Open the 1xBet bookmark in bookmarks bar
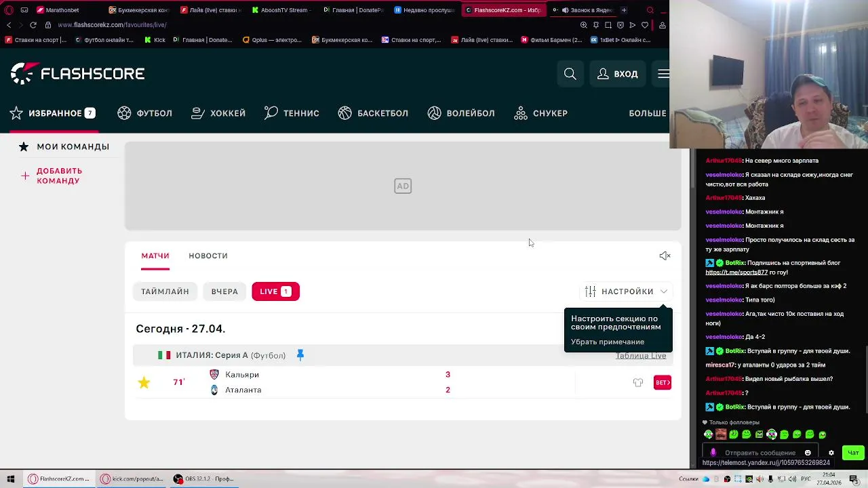Image resolution: width=868 pixels, height=488 pixels. 620,40
